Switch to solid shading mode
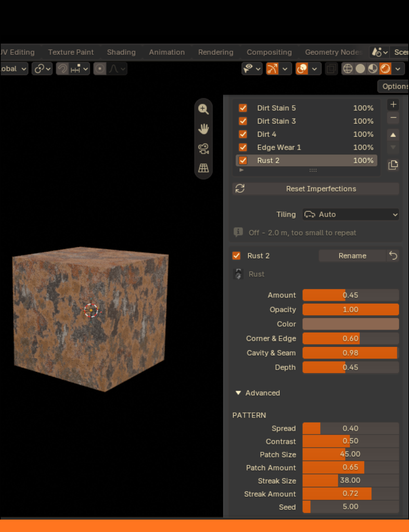This screenshot has height=532, width=409. coord(360,69)
